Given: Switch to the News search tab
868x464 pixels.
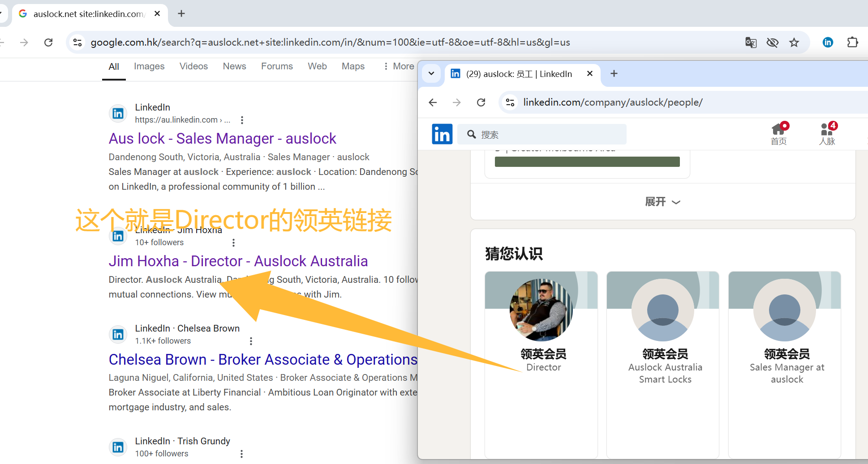Looking at the screenshot, I should pos(234,66).
